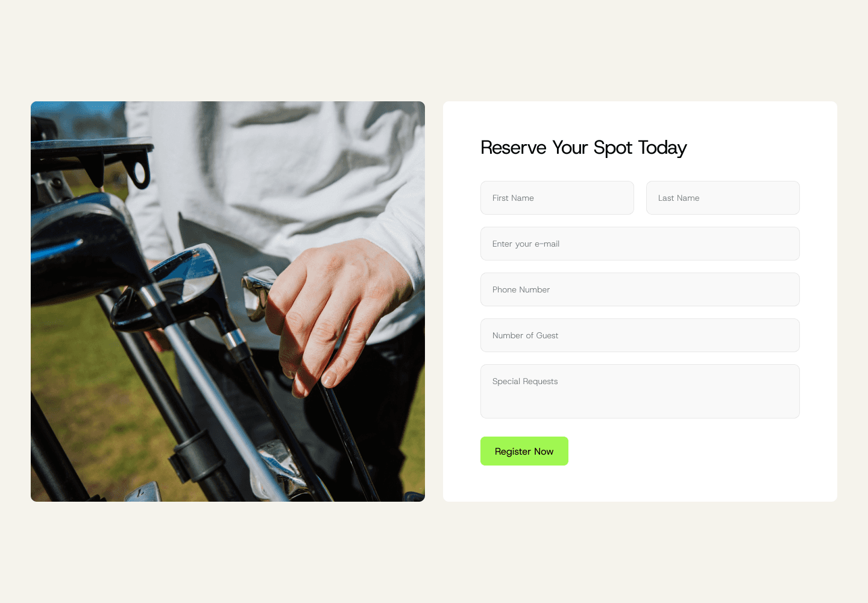Click the Reserve Your Spot Today heading
This screenshot has height=603, width=868.
pyautogui.click(x=583, y=148)
